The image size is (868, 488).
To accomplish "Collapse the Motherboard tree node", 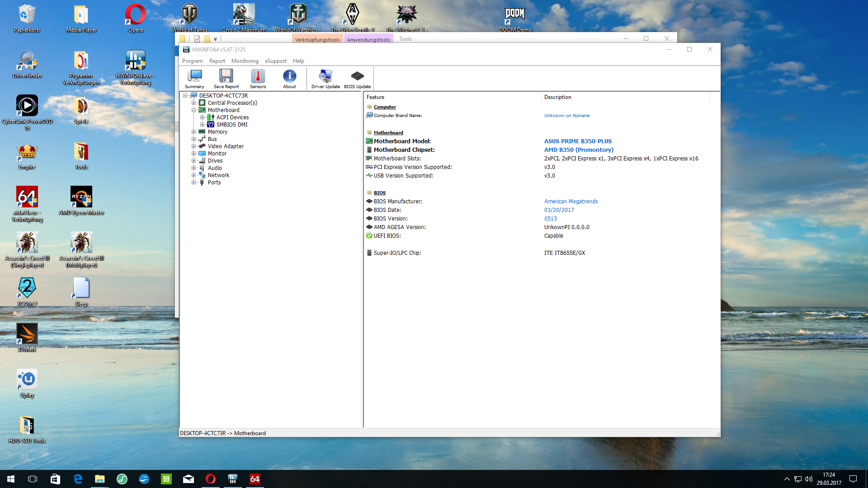I will tap(193, 110).
